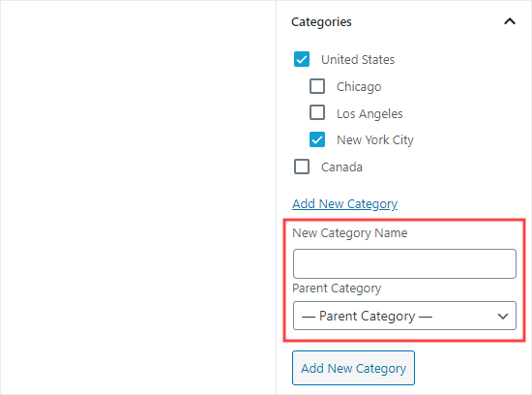Click the Los Angeles label text

coord(369,114)
